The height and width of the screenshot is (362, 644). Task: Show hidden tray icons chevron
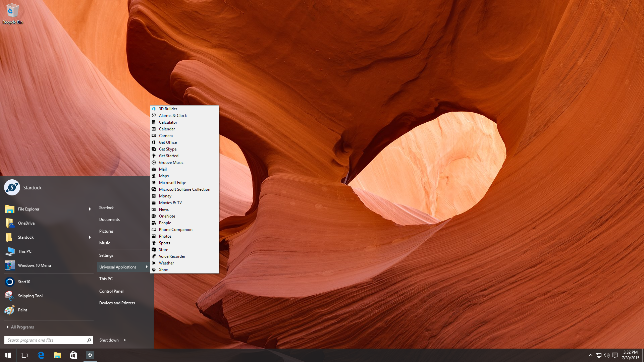pyautogui.click(x=590, y=355)
